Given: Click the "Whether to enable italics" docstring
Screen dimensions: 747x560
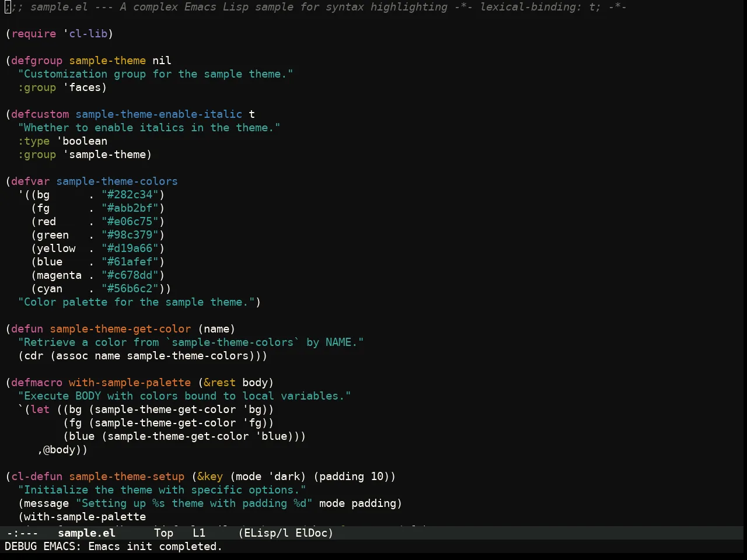Looking at the screenshot, I should click(x=149, y=128).
